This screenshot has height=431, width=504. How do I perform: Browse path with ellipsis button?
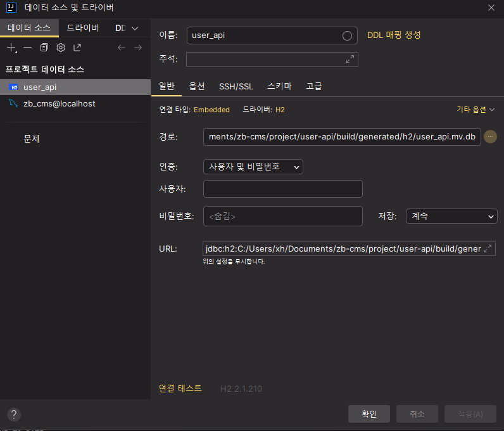490,137
